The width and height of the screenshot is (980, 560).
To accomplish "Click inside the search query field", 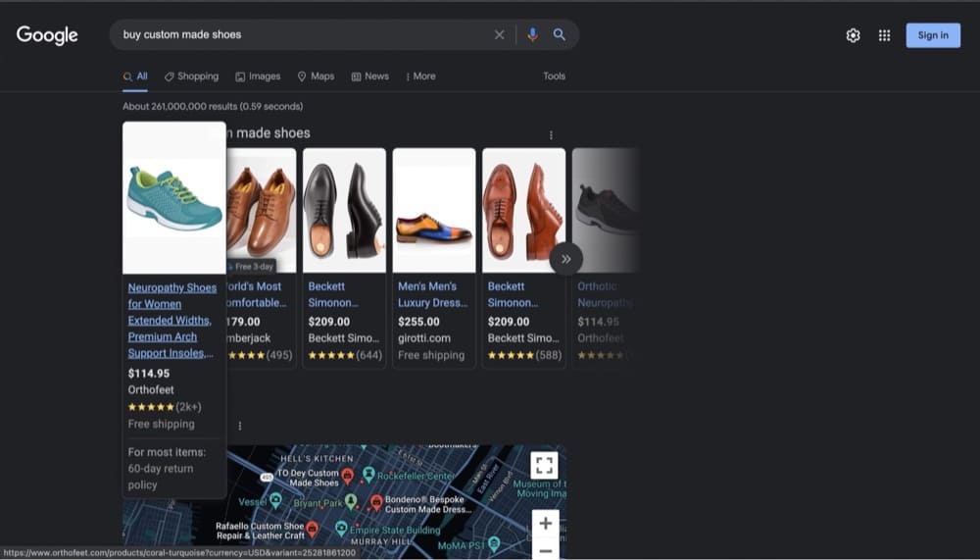I will coord(294,34).
